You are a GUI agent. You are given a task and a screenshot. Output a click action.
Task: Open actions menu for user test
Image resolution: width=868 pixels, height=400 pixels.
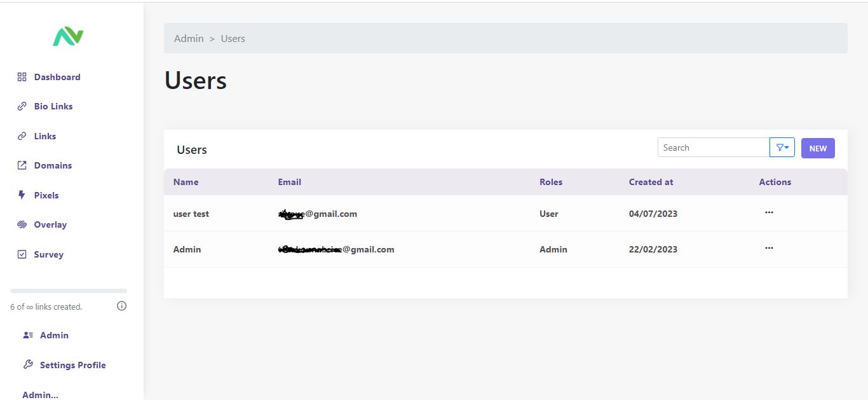click(769, 212)
